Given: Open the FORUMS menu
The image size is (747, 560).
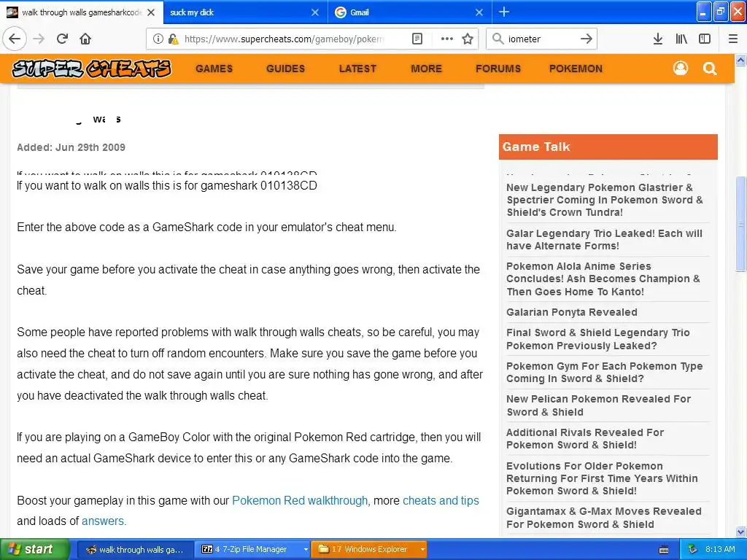Looking at the screenshot, I should point(498,69).
